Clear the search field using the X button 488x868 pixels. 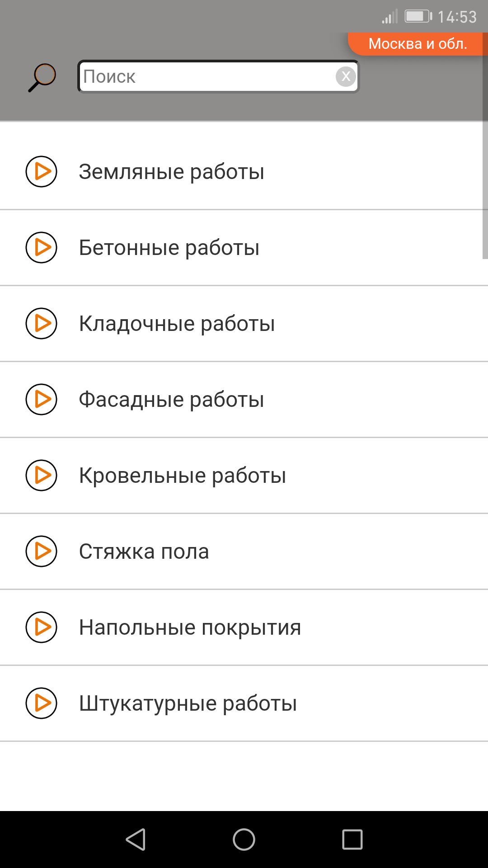345,77
